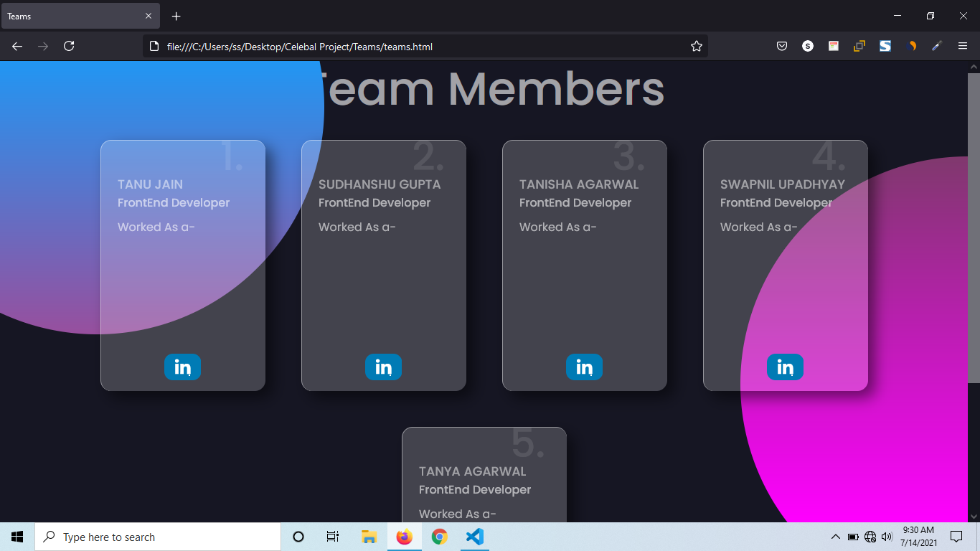This screenshot has width=980, height=551.
Task: Open the blue S extension icon
Action: (885, 46)
